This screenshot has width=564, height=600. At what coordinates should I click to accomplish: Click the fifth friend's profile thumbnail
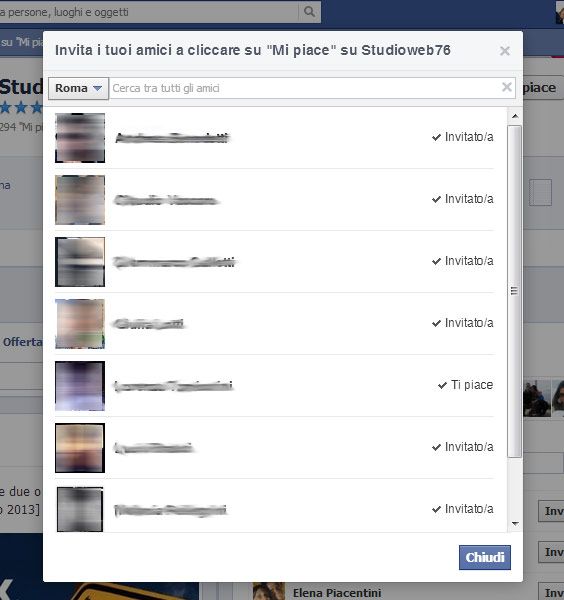(80, 386)
